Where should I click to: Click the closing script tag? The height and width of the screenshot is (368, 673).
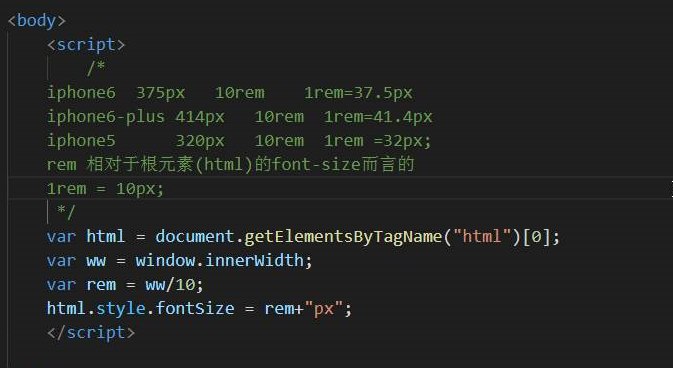(x=91, y=333)
